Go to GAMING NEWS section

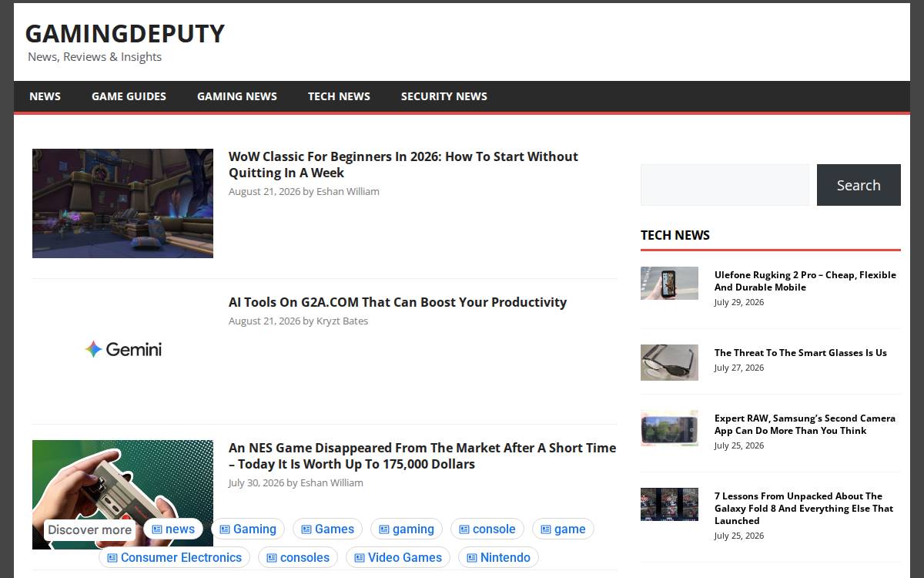(237, 96)
